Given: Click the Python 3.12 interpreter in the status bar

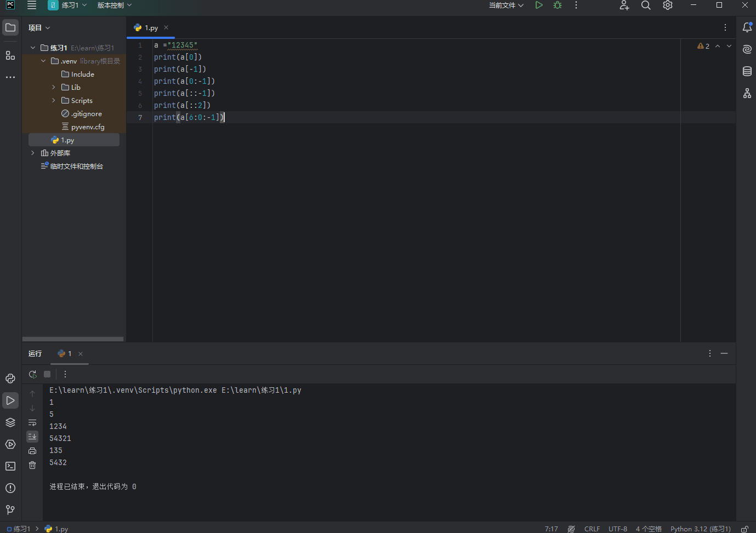Looking at the screenshot, I should [700, 529].
